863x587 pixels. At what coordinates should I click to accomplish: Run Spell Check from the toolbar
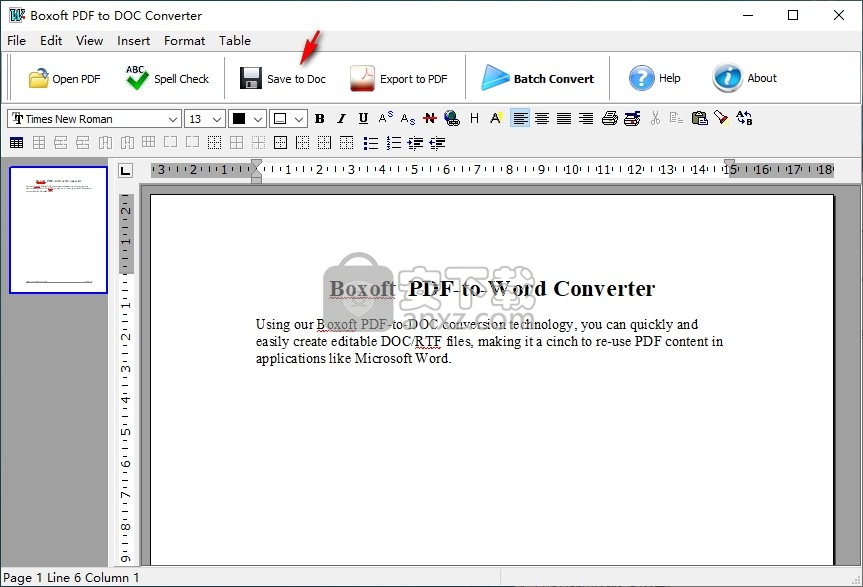[x=167, y=79]
